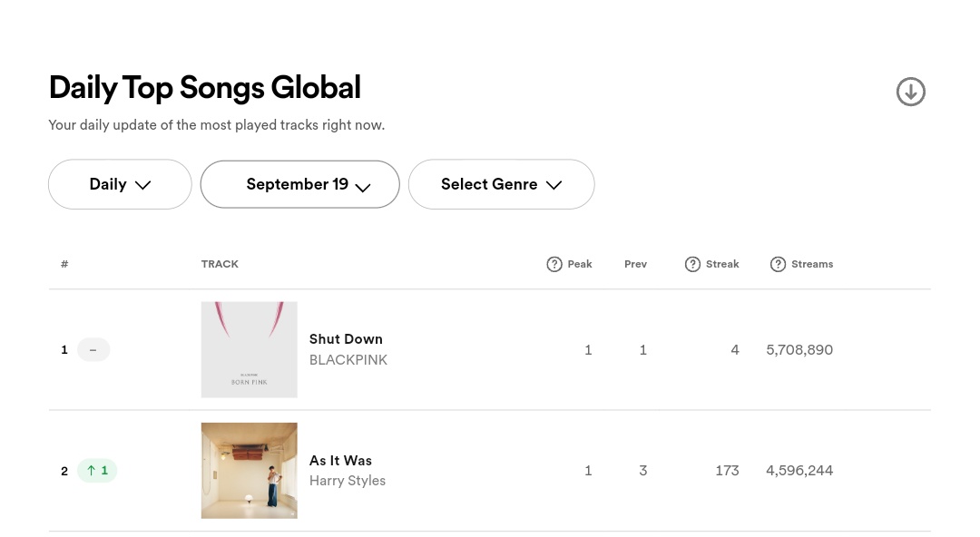Click the Streams help question mark icon
This screenshot has height=537, width=980.
point(778,265)
